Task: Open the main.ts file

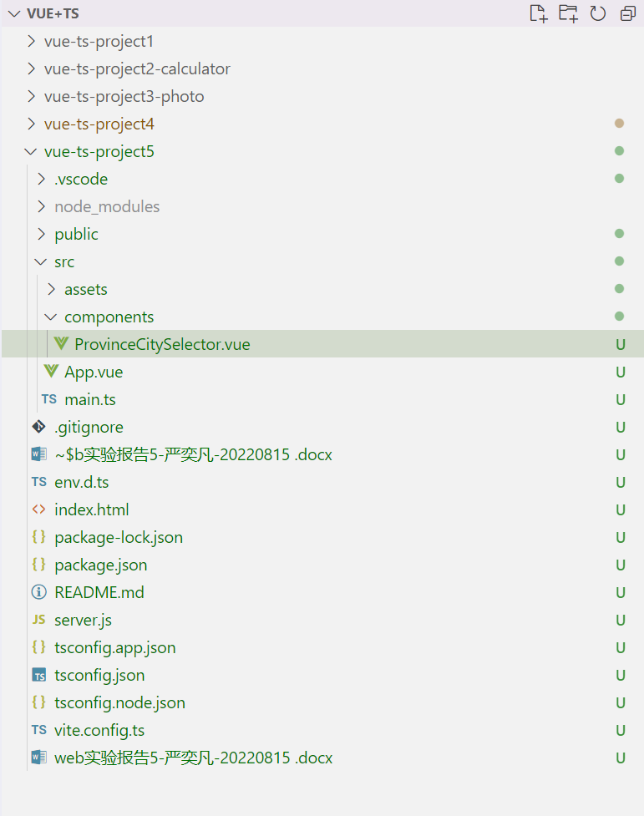Action: 89,399
